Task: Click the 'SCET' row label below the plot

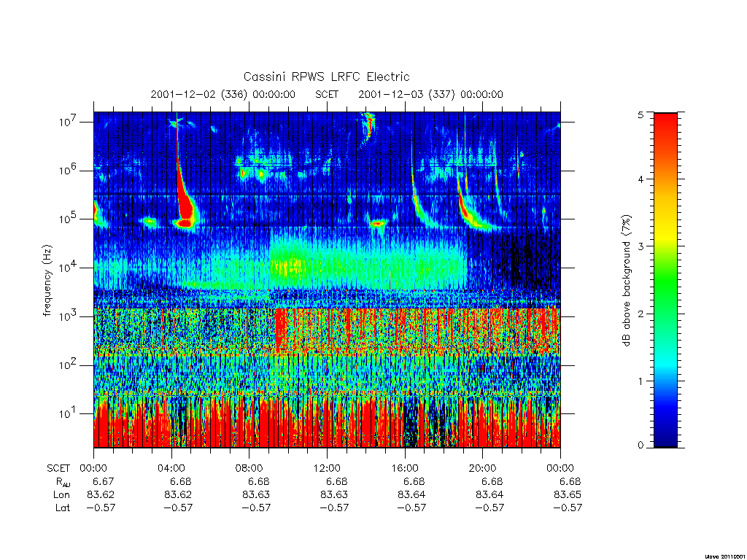Action: (x=58, y=469)
